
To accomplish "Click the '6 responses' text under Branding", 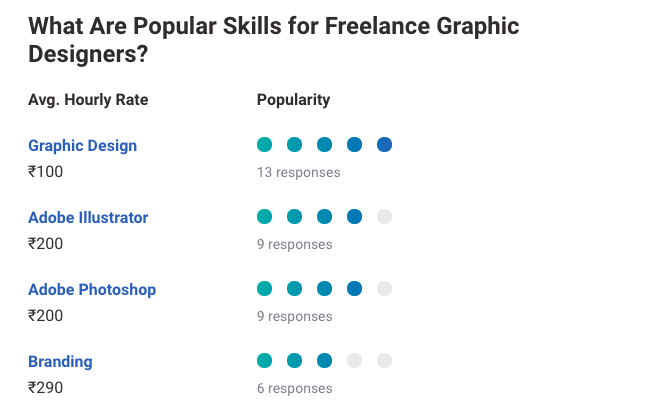I will 294,388.
